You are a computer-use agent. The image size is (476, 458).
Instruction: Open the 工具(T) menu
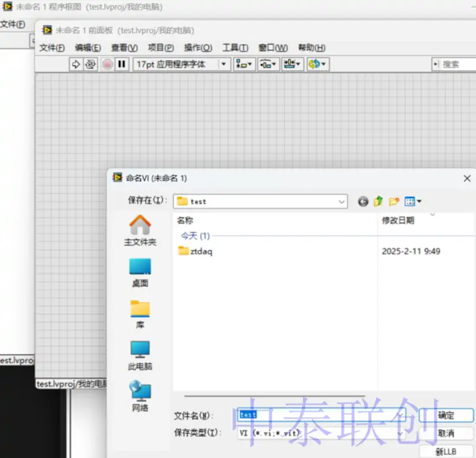(x=235, y=48)
